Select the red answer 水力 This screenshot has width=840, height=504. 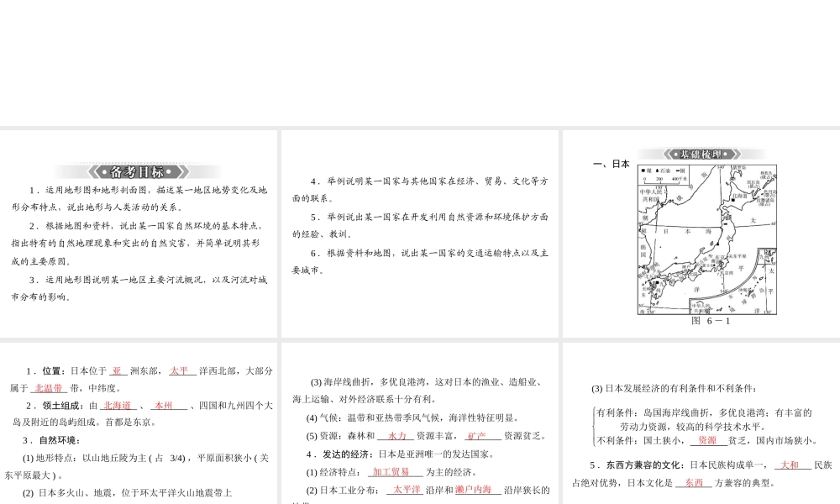(x=397, y=436)
